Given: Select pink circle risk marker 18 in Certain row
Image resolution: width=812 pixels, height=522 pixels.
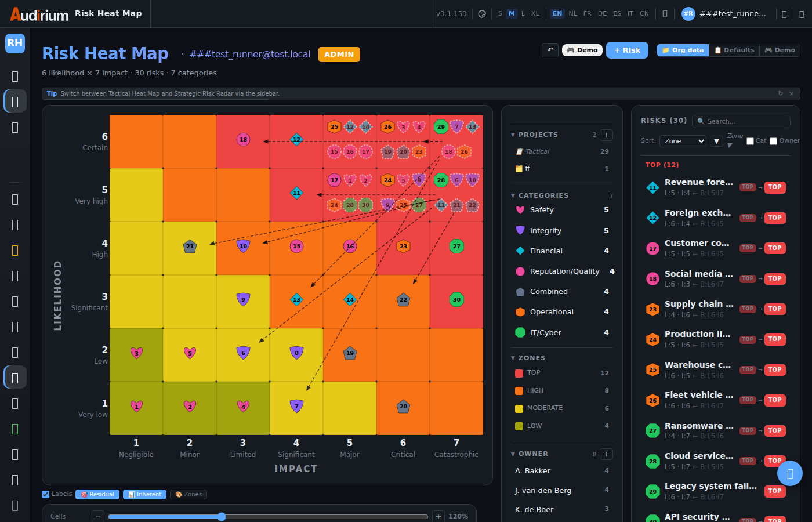Looking at the screenshot, I should (x=243, y=139).
